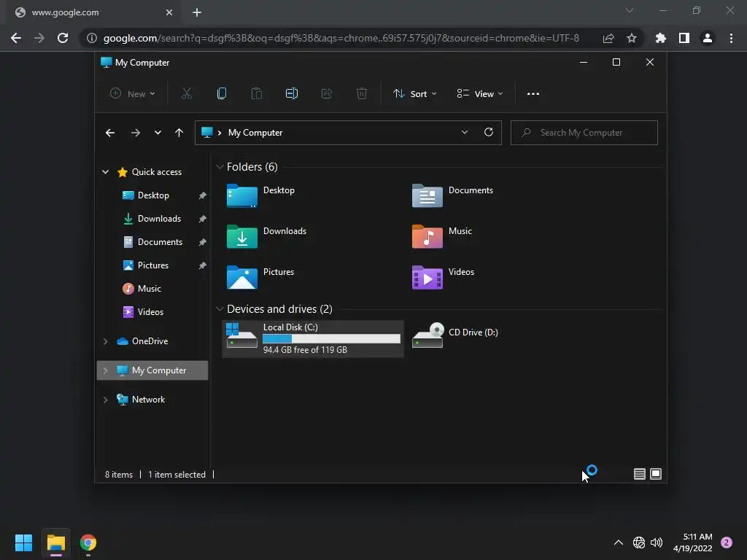Open Chrome's three-dot menu
The image size is (747, 560).
[x=731, y=38]
